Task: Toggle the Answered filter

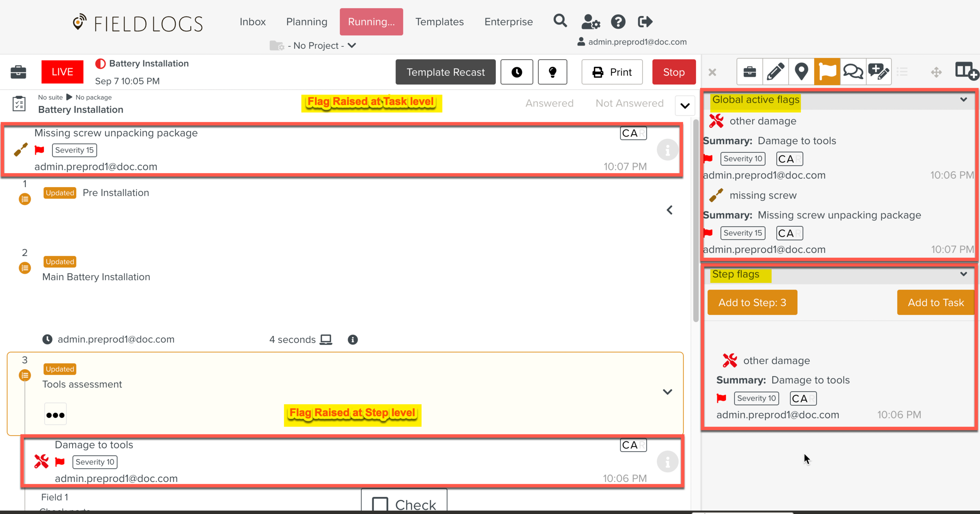Action: tap(549, 103)
